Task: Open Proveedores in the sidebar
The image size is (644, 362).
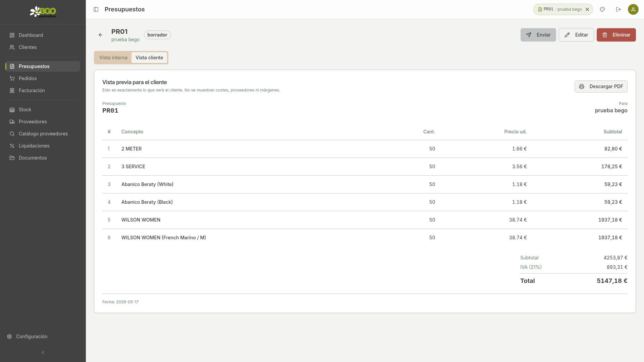Action: (x=43, y=122)
